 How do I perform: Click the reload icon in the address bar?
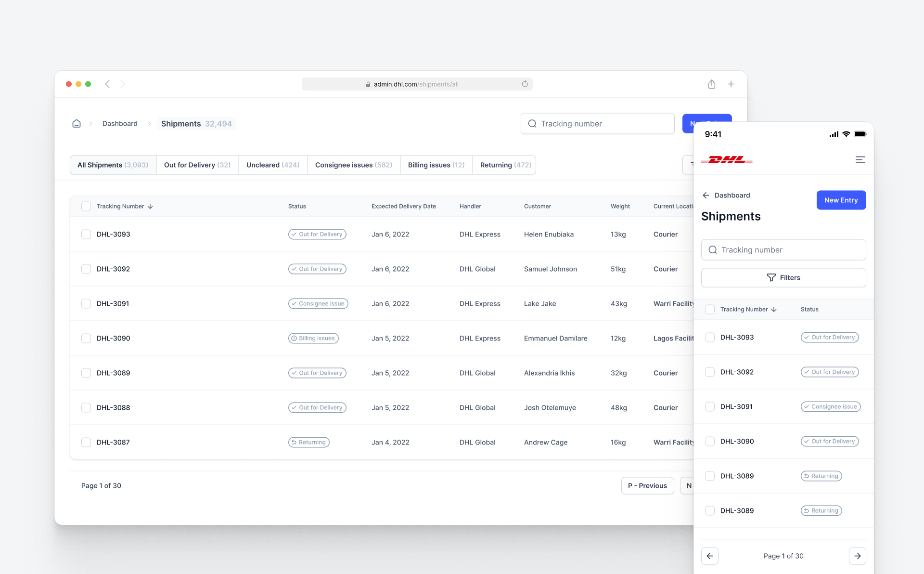coord(525,84)
